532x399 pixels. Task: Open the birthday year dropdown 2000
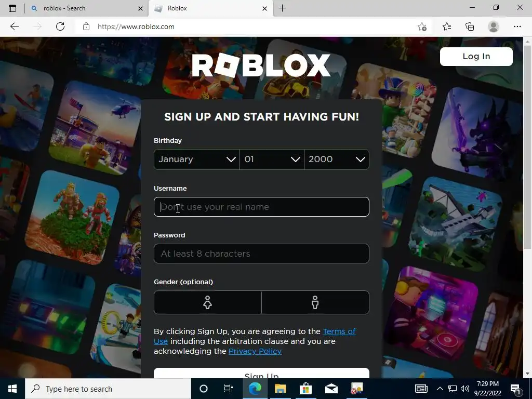337,159
